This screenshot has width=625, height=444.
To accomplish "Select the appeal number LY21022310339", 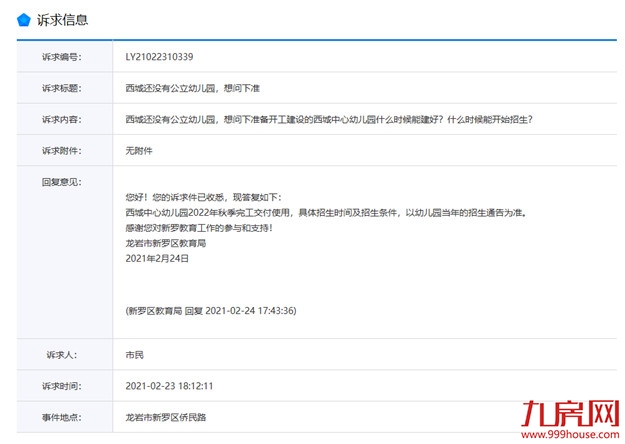I will [x=159, y=57].
